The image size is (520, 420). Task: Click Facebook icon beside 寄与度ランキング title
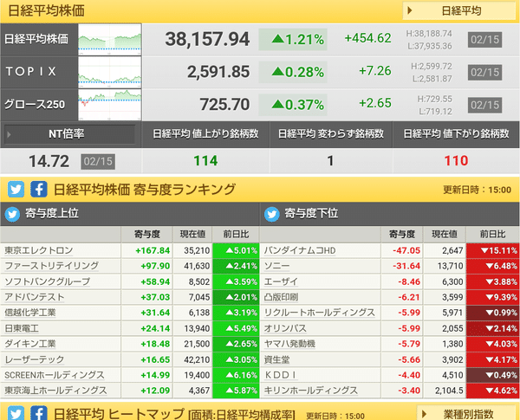click(39, 190)
